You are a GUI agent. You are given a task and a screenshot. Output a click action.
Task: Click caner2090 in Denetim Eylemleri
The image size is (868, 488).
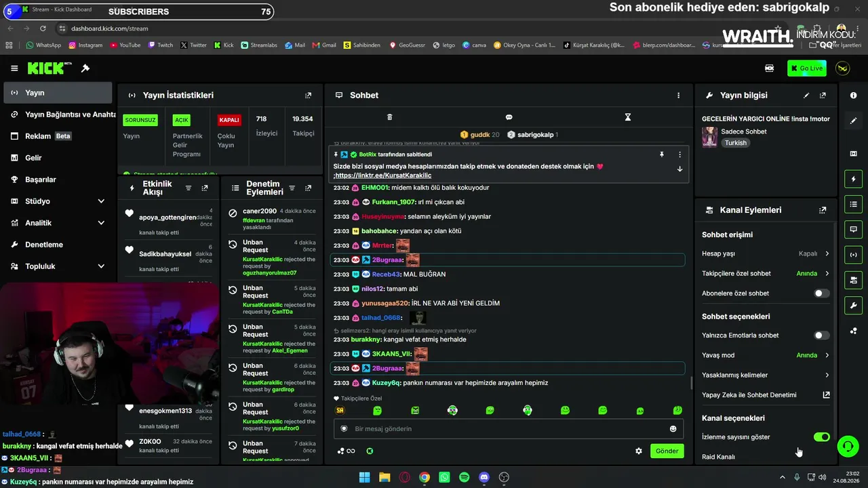[x=260, y=211]
